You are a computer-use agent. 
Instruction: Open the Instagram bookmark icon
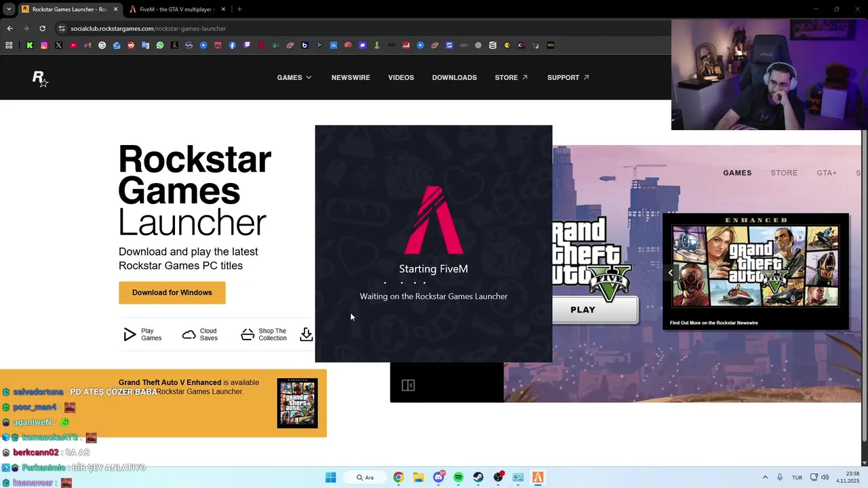point(44,45)
